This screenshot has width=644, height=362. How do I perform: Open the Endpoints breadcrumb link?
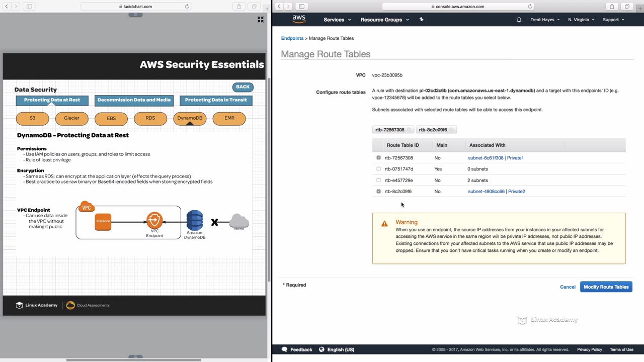[x=292, y=38]
